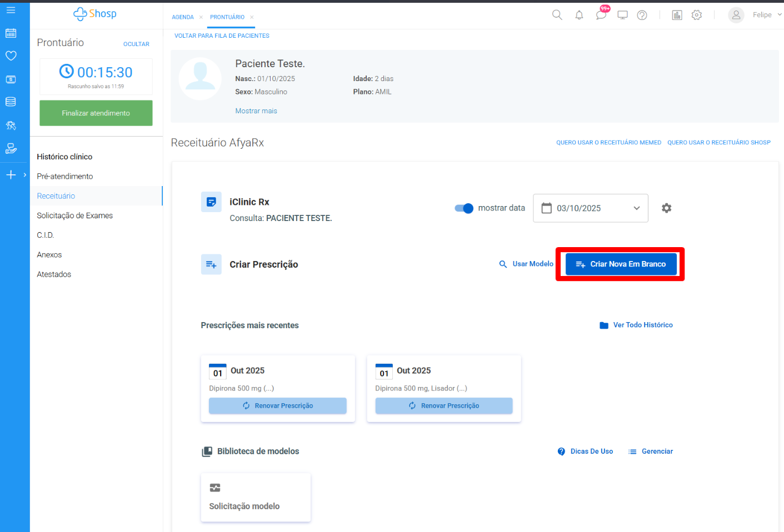The image size is (784, 532).
Task: Switch to the AGENDA tab
Action: click(x=183, y=17)
